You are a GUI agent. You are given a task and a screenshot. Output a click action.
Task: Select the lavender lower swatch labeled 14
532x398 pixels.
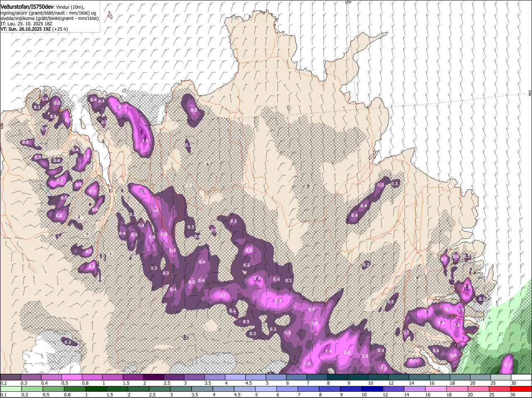click(414, 389)
